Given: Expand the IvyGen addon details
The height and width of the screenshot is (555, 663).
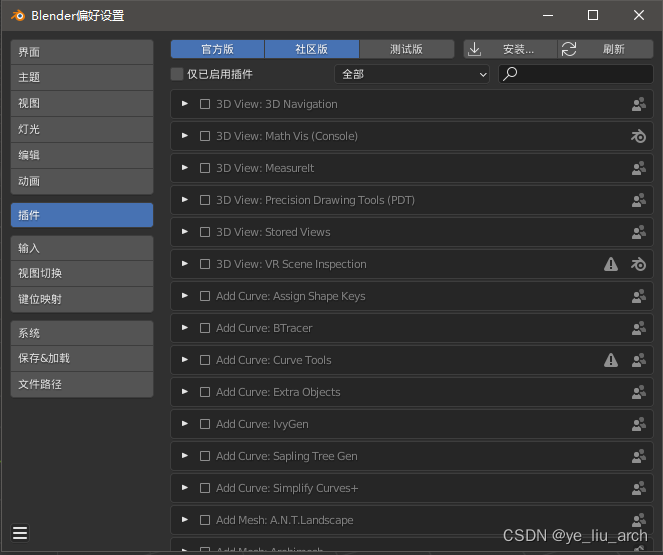Looking at the screenshot, I should (185, 424).
